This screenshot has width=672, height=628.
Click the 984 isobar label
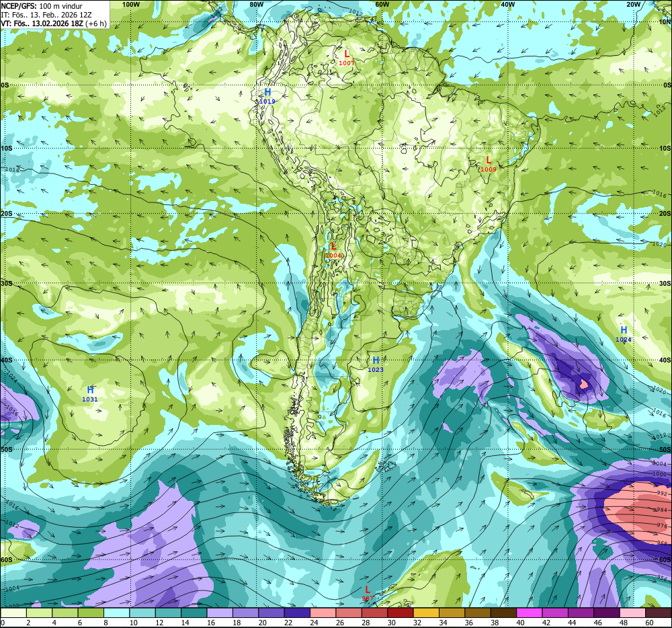tap(662, 510)
